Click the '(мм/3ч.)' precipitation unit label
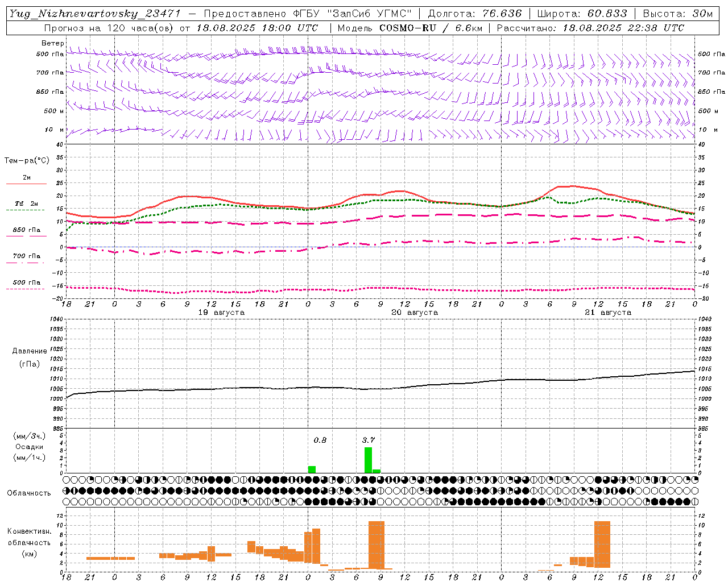Image resolution: width=728 pixels, height=582 pixels. click(x=30, y=436)
